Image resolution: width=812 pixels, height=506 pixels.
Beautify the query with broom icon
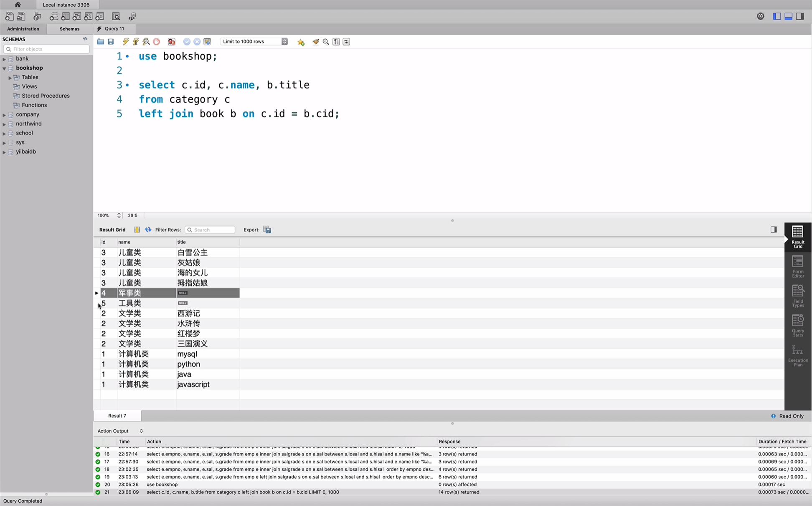point(316,42)
